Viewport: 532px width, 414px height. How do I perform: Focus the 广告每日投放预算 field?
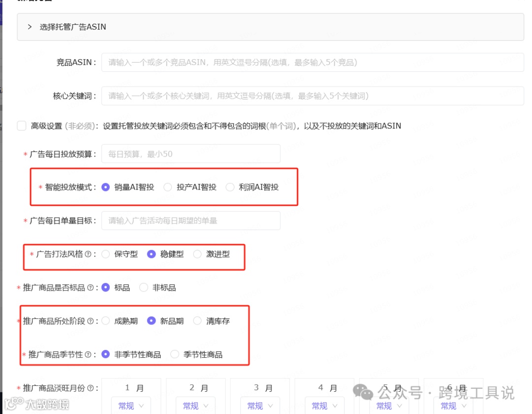click(191, 154)
